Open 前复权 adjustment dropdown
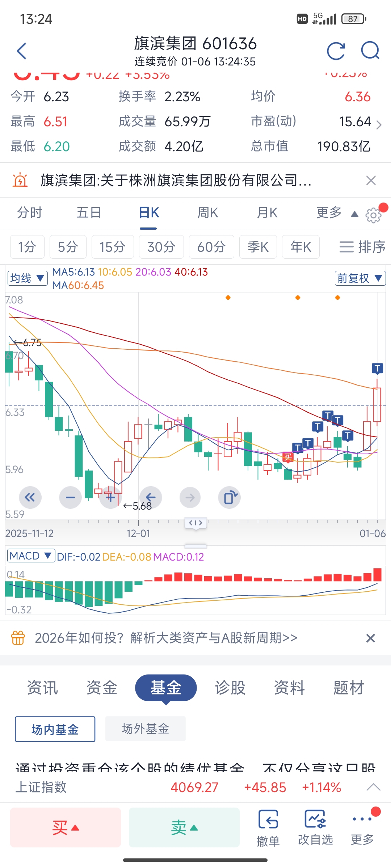Viewport: 391px width, 868px height. [x=360, y=278]
